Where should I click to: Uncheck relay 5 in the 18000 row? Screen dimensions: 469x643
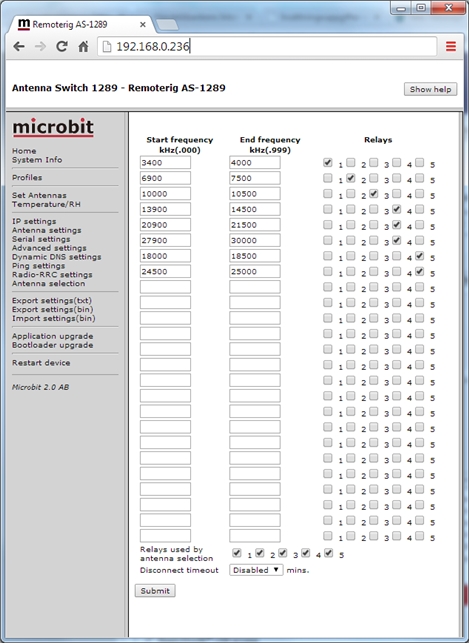coord(419,256)
